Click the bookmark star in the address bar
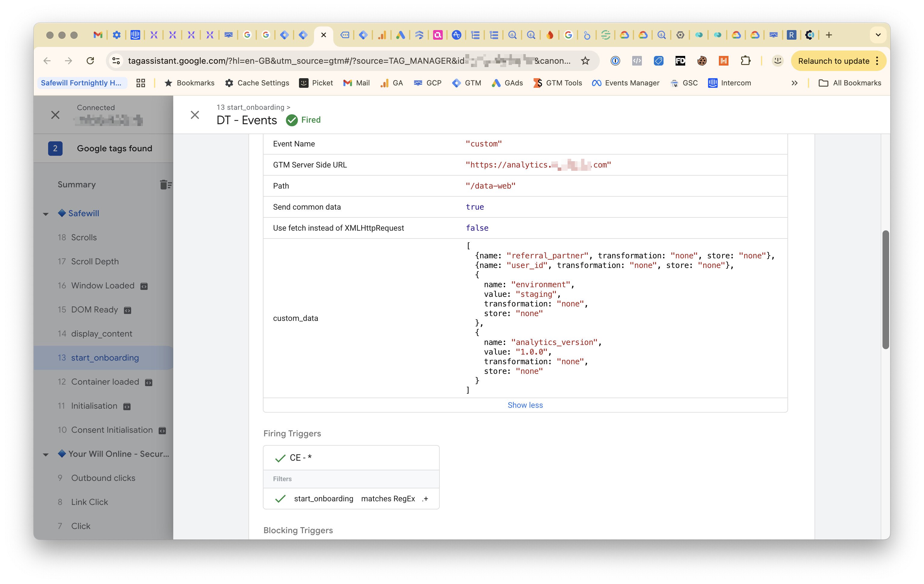This screenshot has height=584, width=924. (585, 61)
